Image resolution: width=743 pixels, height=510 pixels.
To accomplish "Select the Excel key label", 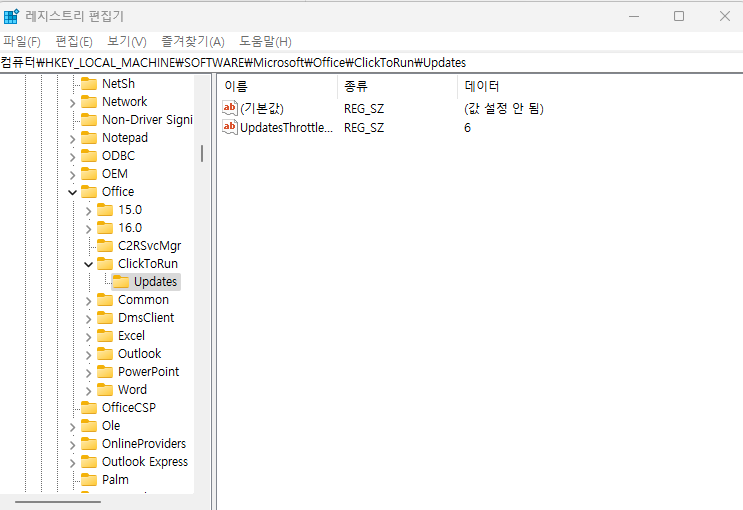I will (x=131, y=336).
